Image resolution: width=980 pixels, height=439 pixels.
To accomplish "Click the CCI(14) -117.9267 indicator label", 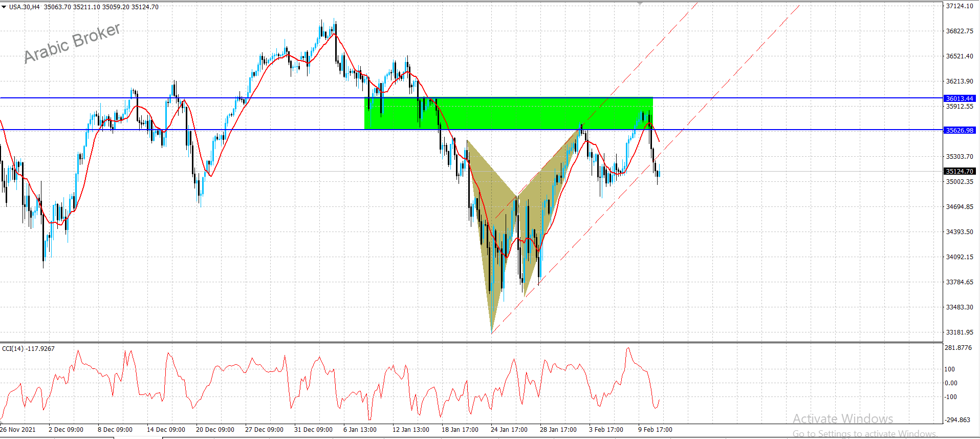I will tap(28, 348).
